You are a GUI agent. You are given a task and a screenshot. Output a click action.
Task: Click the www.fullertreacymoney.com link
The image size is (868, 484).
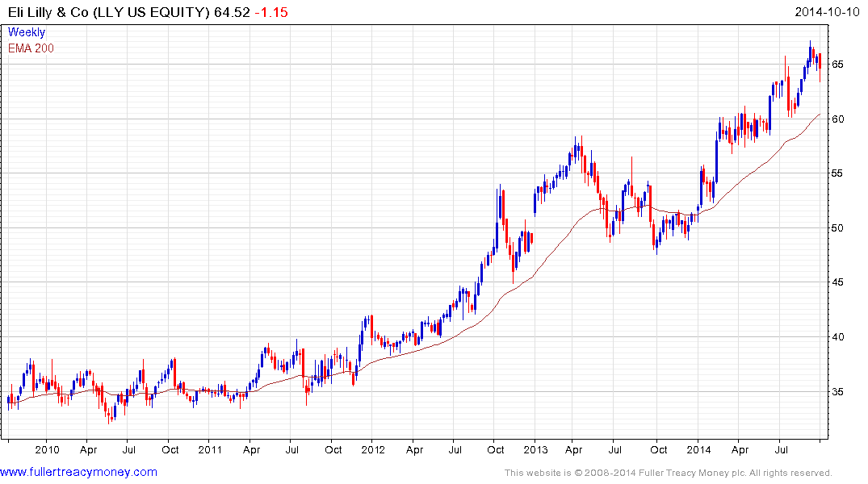pos(78,473)
